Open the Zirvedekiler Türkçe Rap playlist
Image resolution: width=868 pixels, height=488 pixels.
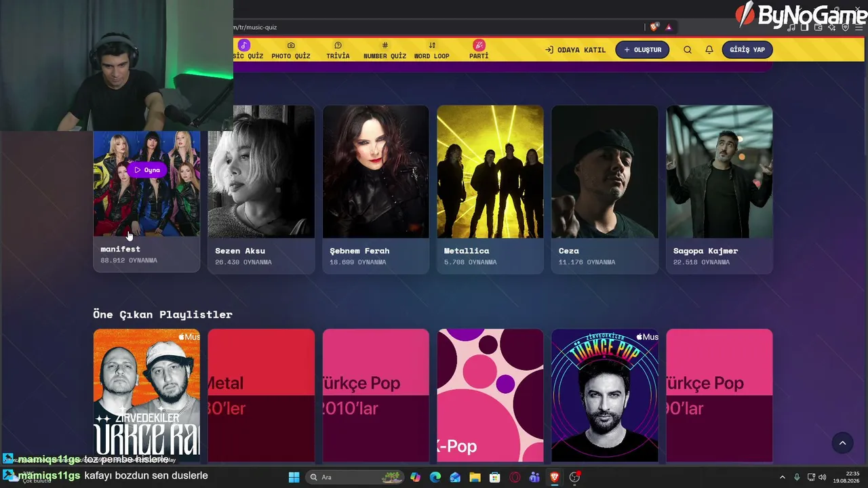point(146,395)
